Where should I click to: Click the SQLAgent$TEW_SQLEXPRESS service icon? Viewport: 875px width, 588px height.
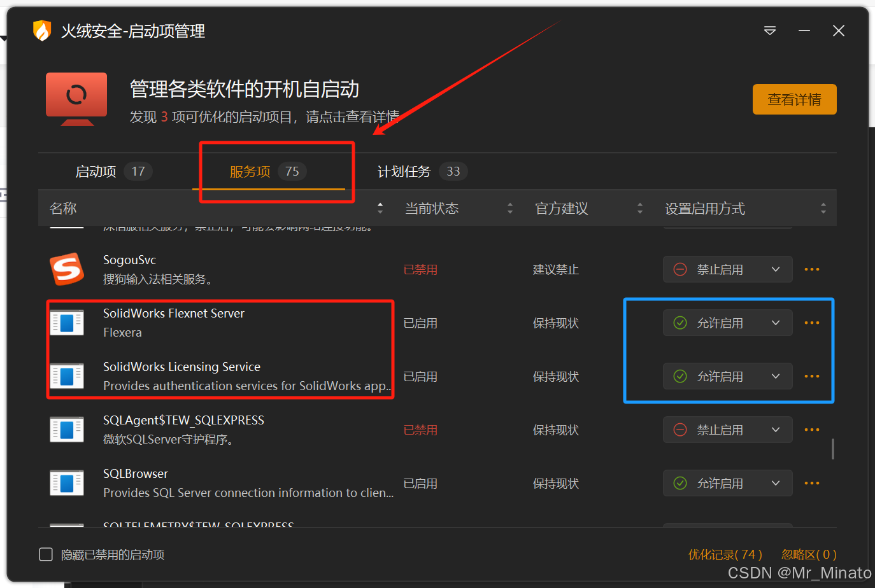[x=67, y=430]
